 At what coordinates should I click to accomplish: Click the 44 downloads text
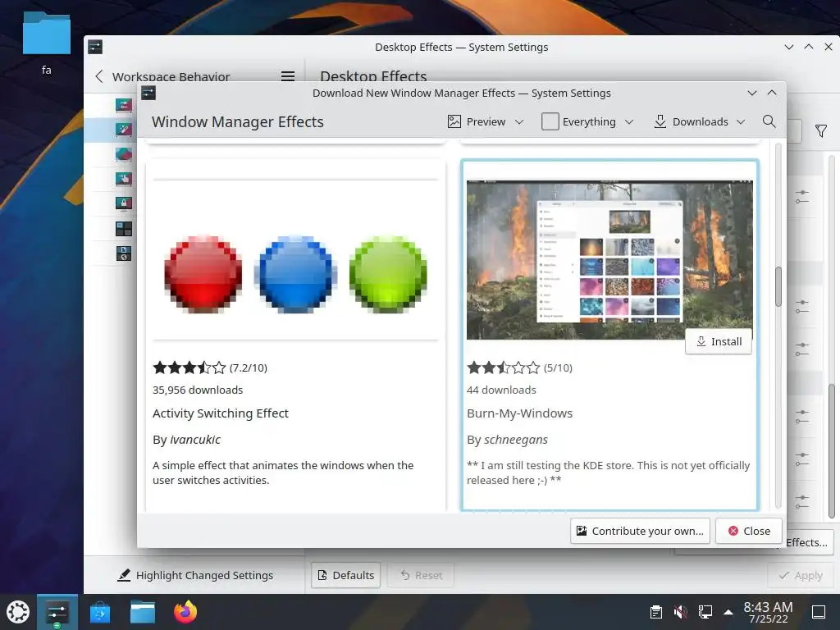(501, 390)
